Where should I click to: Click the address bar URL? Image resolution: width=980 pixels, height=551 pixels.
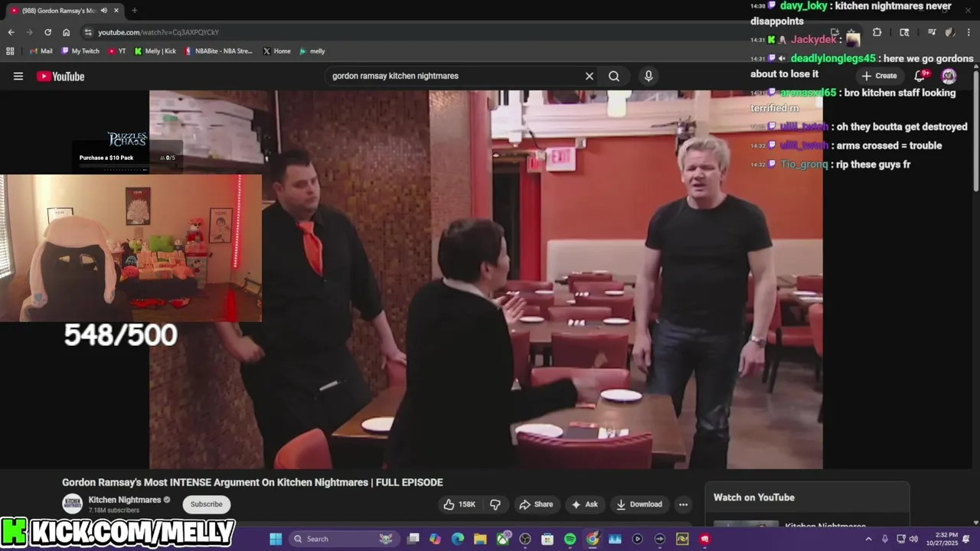[x=158, y=32]
